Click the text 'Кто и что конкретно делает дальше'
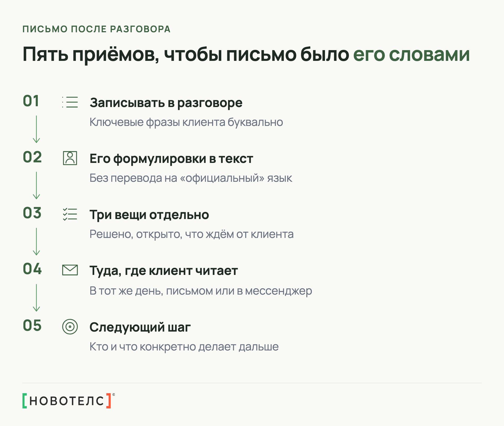The height and width of the screenshot is (426, 504). pos(184,347)
